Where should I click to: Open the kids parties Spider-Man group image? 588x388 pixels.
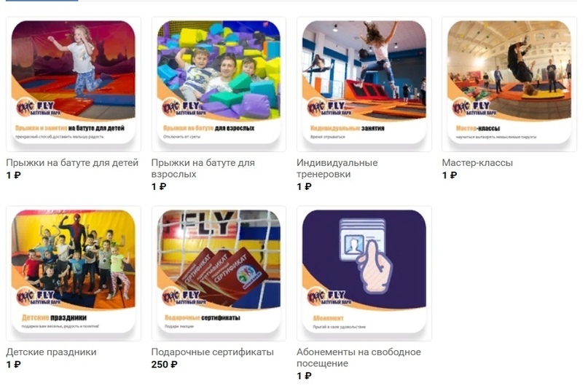click(74, 274)
